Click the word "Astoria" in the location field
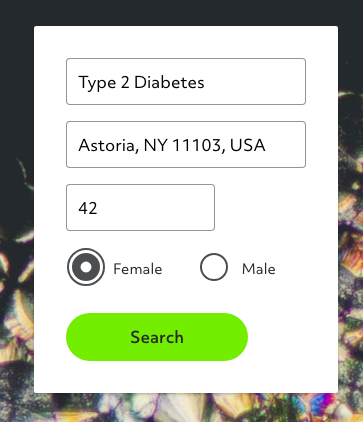 (108, 145)
